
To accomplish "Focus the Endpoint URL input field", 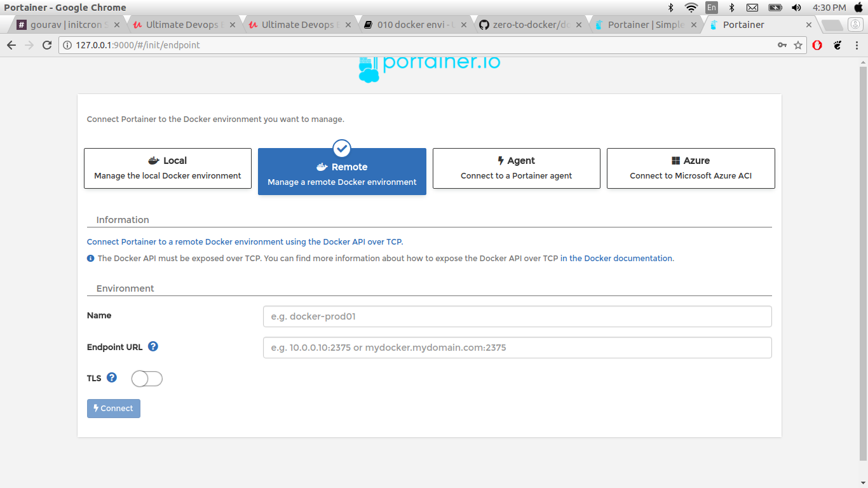I will click(x=517, y=348).
